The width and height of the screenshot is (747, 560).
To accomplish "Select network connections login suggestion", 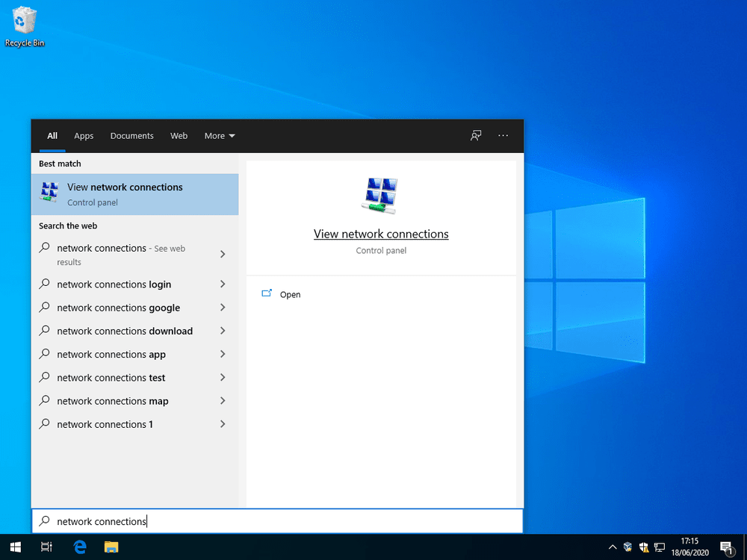I will point(134,284).
